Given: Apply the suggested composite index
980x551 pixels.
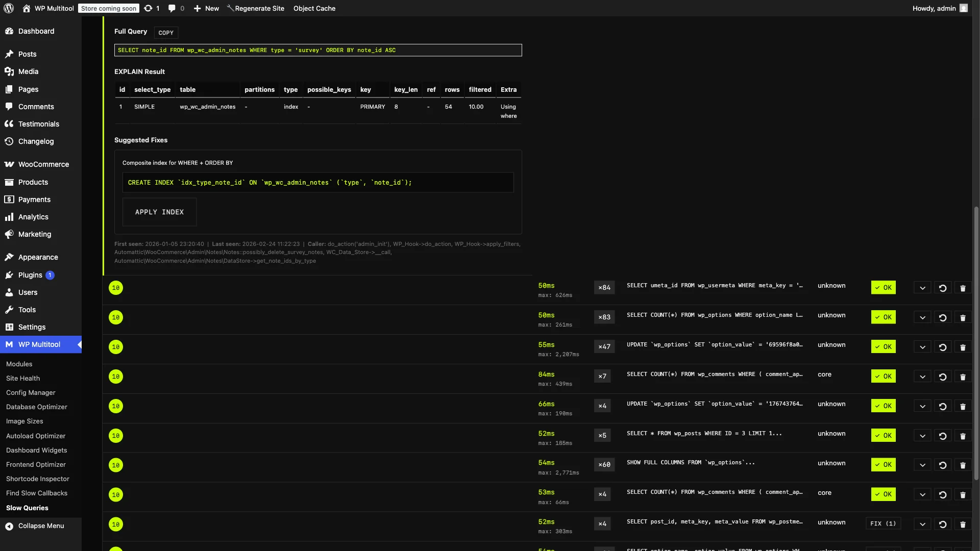Looking at the screenshot, I should click(x=159, y=212).
